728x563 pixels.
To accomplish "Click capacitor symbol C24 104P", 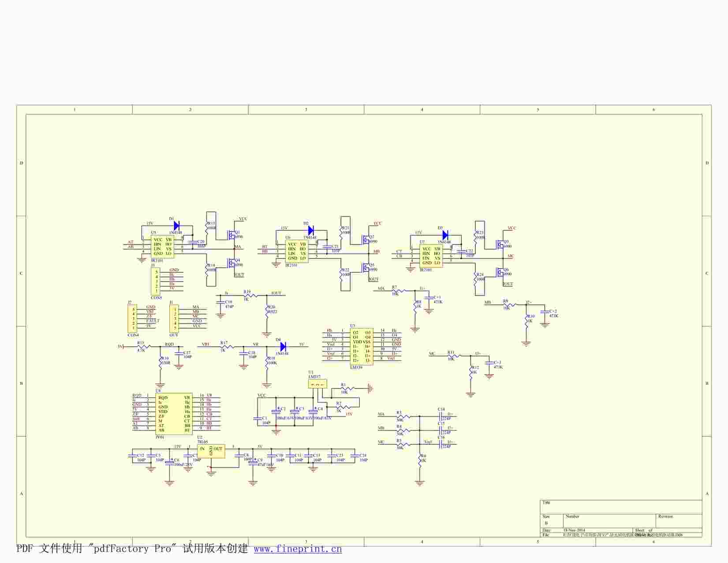I will (355, 455).
